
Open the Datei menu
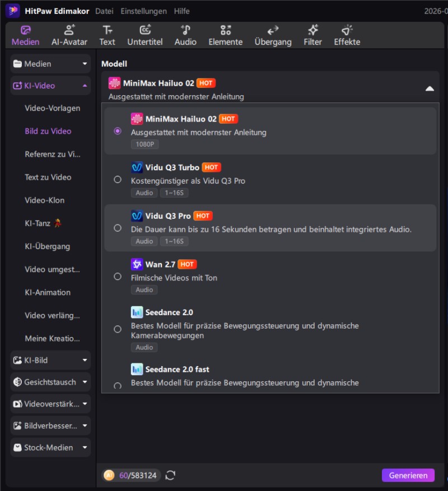click(x=104, y=11)
